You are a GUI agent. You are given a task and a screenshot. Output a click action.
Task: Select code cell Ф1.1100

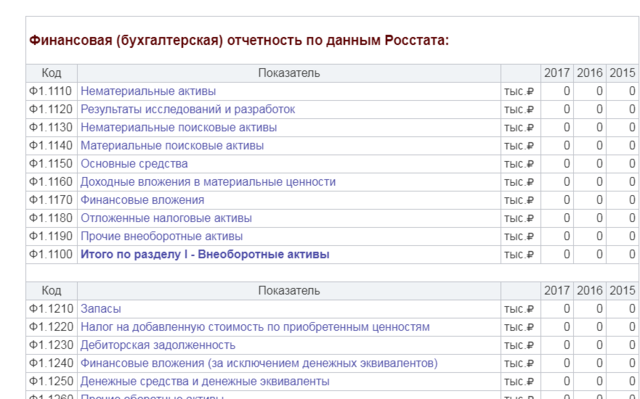click(51, 255)
